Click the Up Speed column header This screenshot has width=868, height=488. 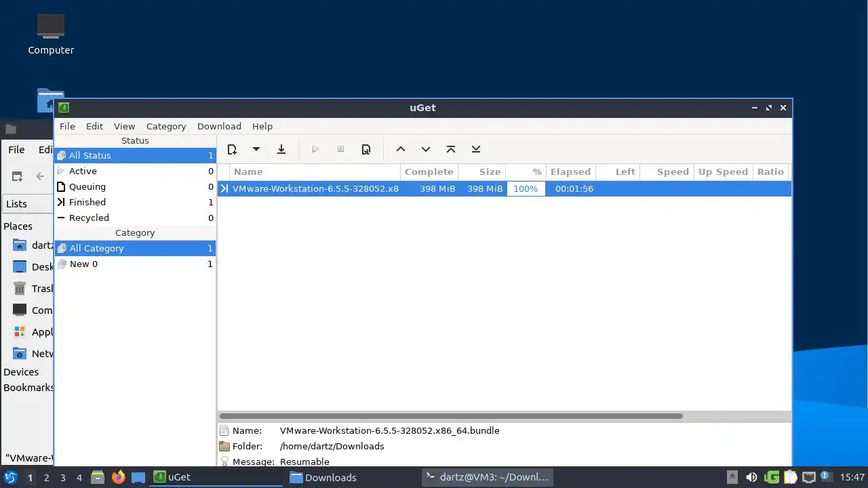(723, 171)
